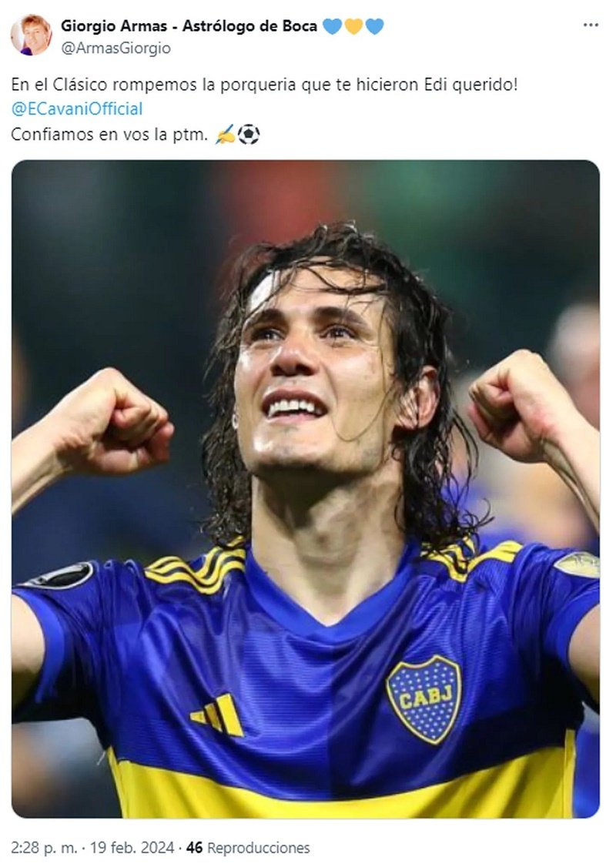Click the soccer ball emoji
The image size is (616, 867).
pos(248,135)
